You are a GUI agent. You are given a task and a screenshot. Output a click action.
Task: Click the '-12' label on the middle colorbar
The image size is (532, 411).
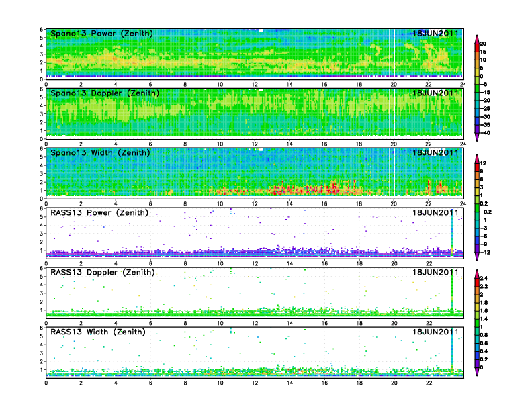[485, 253]
